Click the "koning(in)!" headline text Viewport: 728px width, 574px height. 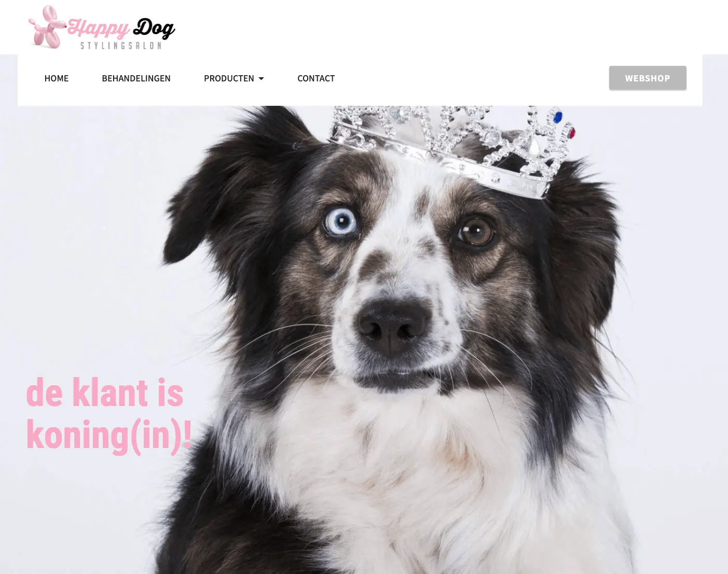click(x=109, y=435)
